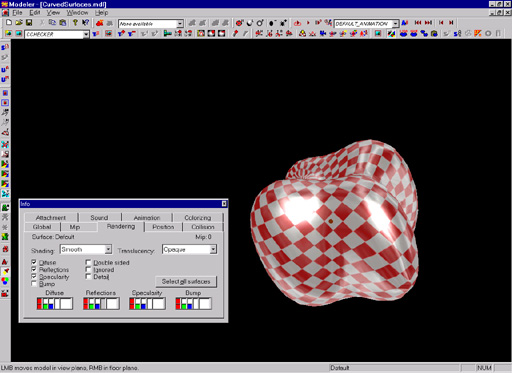512x373 pixels.
Task: Click the Bump color swatch
Action: tap(193, 304)
